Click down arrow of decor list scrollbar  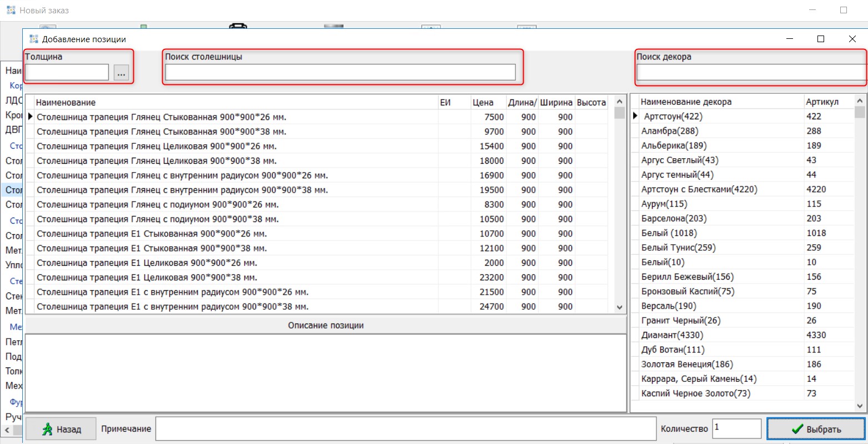[860, 406]
